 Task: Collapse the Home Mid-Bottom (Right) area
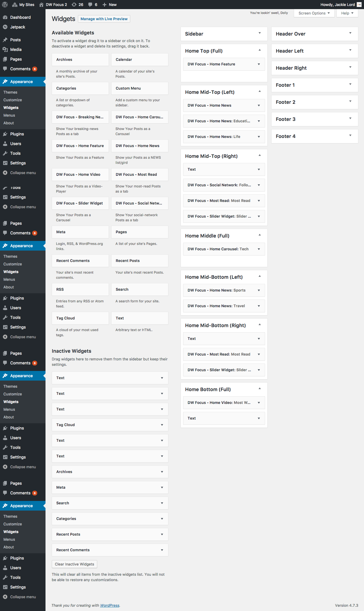pyautogui.click(x=260, y=325)
